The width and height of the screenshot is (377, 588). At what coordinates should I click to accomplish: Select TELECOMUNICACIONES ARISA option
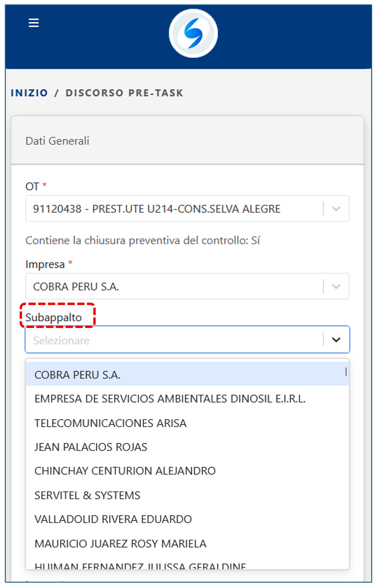click(111, 423)
